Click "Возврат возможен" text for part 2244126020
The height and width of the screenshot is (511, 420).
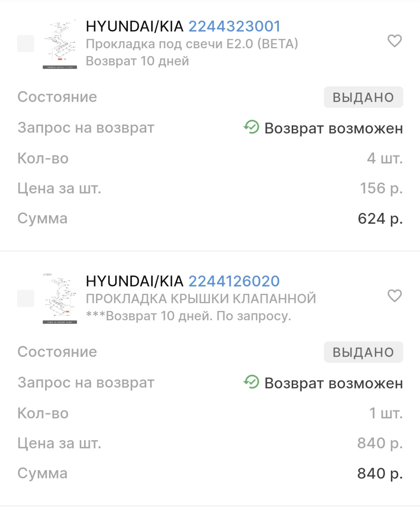pos(333,383)
